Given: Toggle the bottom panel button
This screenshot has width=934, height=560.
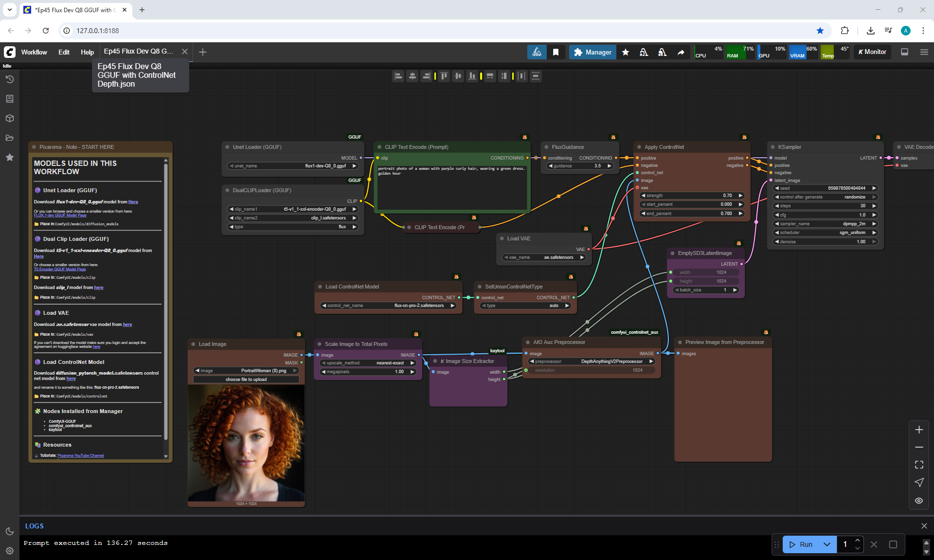Looking at the screenshot, I should pyautogui.click(x=904, y=52).
